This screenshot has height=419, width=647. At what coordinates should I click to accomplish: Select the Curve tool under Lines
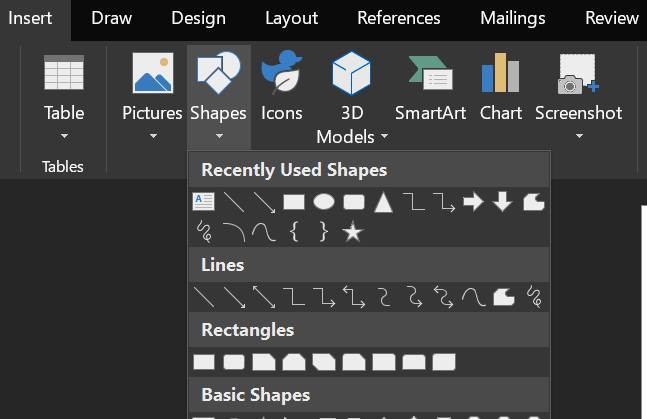pyautogui.click(x=474, y=297)
